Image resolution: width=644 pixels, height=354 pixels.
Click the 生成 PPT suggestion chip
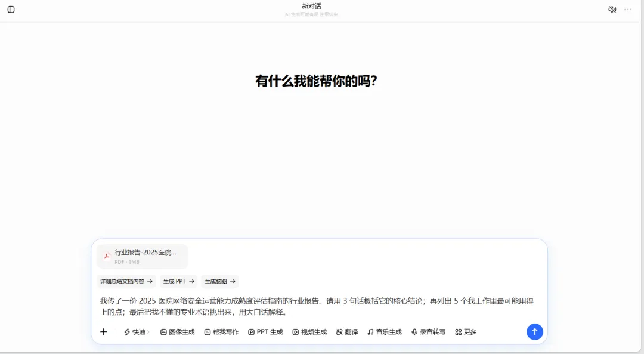point(179,281)
